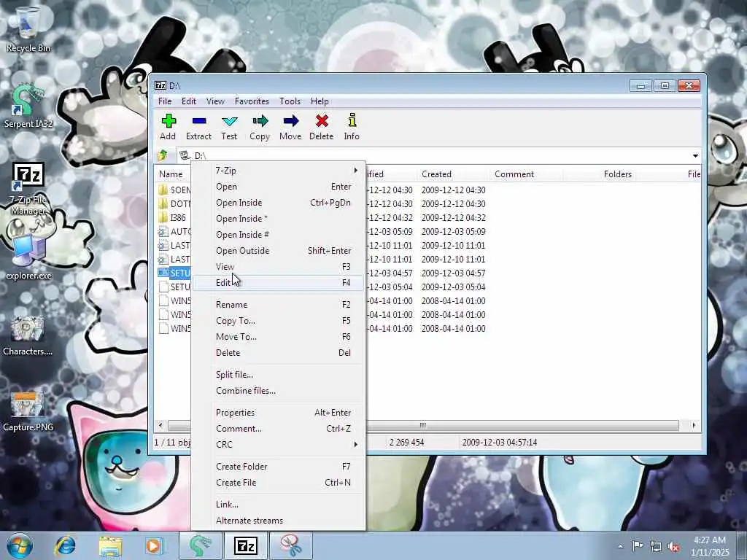Launch Internet Explorer from taskbar

pos(65,545)
